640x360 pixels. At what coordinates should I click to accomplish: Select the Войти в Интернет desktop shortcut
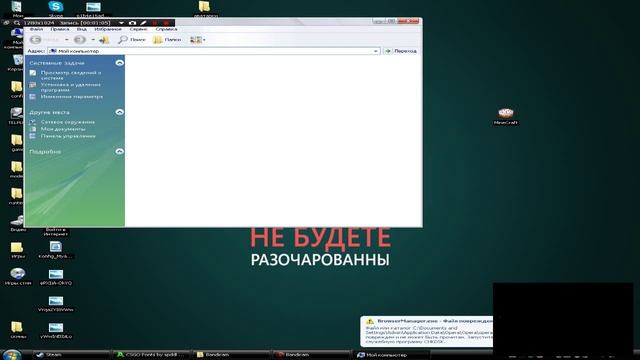[x=56, y=232]
